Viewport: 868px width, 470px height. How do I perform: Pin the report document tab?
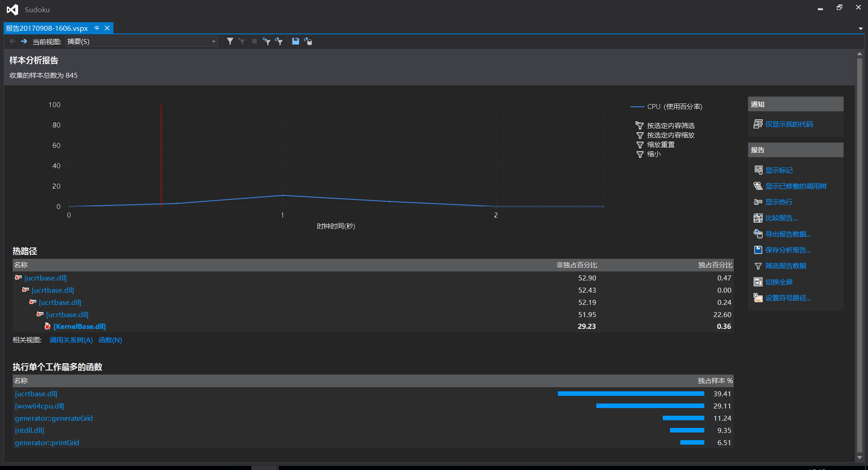(96, 28)
